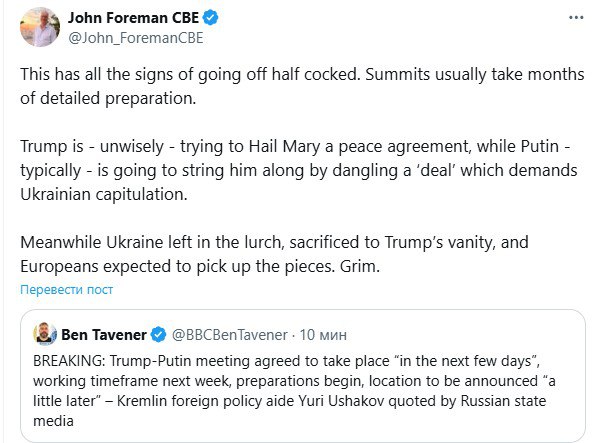Click the 'Europeans expected to pick up' line
601x443 pixels.
[x=200, y=266]
